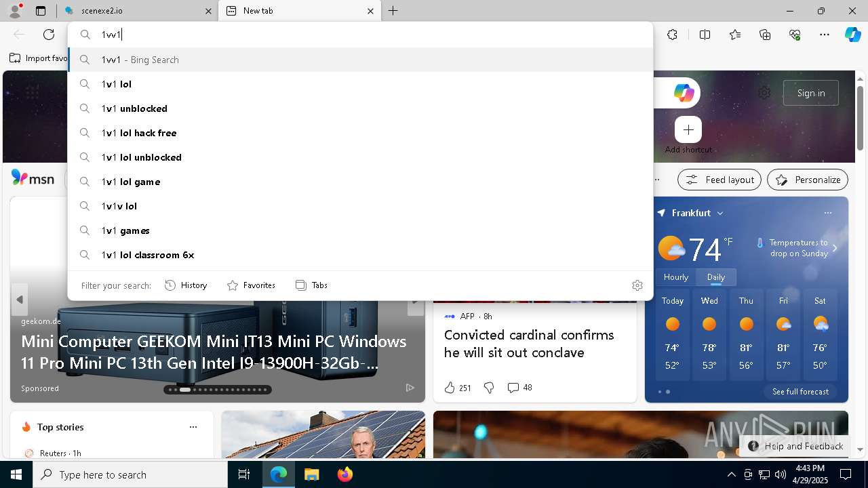
Task: Open Top stories more options ellipsis
Action: pos(193,427)
